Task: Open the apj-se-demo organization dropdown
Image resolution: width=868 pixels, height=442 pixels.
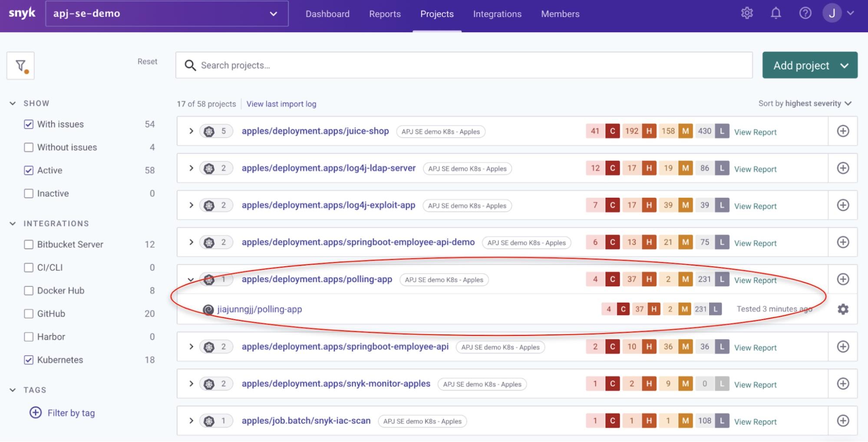Action: (167, 13)
